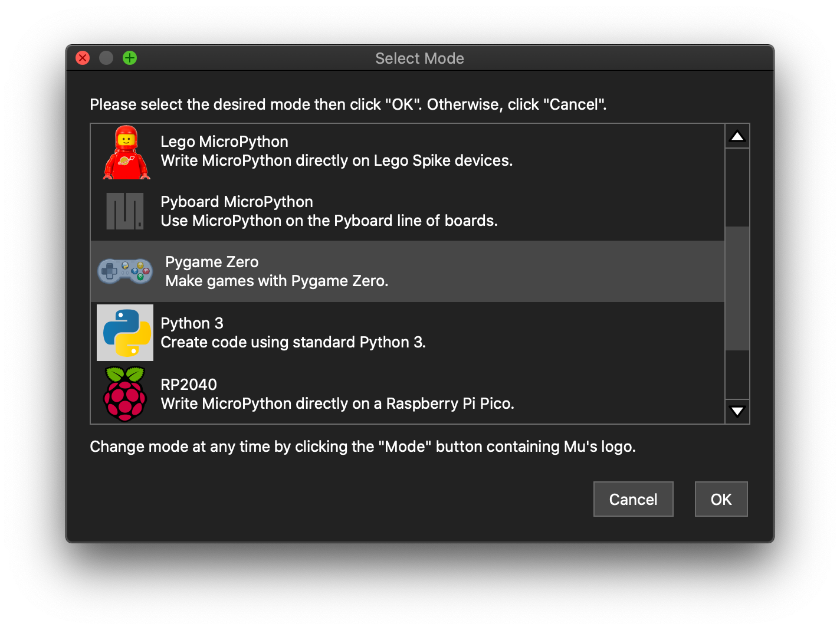
Task: Click 'Write MicroPython directly on a Raspberry Pi Pico' description
Action: point(337,403)
